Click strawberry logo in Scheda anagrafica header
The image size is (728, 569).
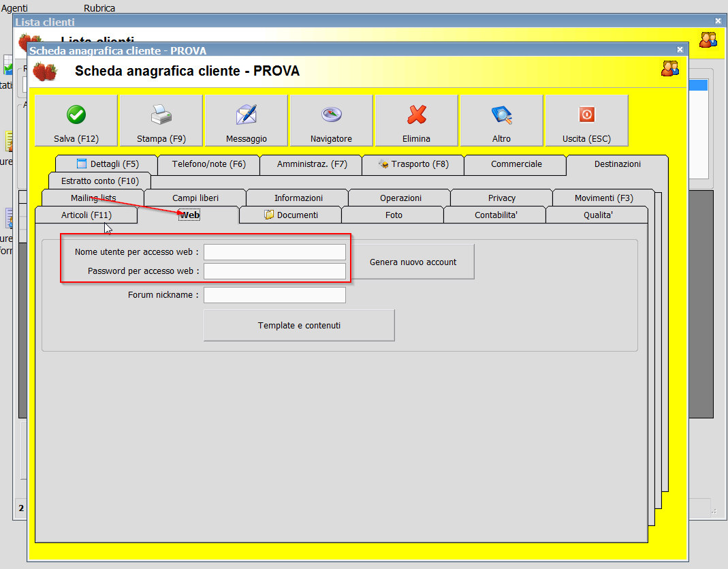(44, 72)
